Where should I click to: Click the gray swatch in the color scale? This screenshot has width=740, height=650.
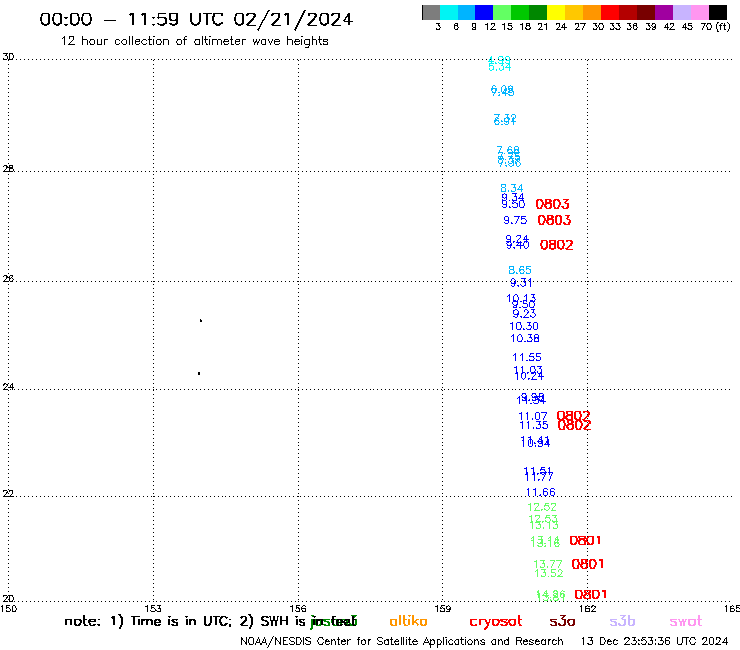[431, 12]
